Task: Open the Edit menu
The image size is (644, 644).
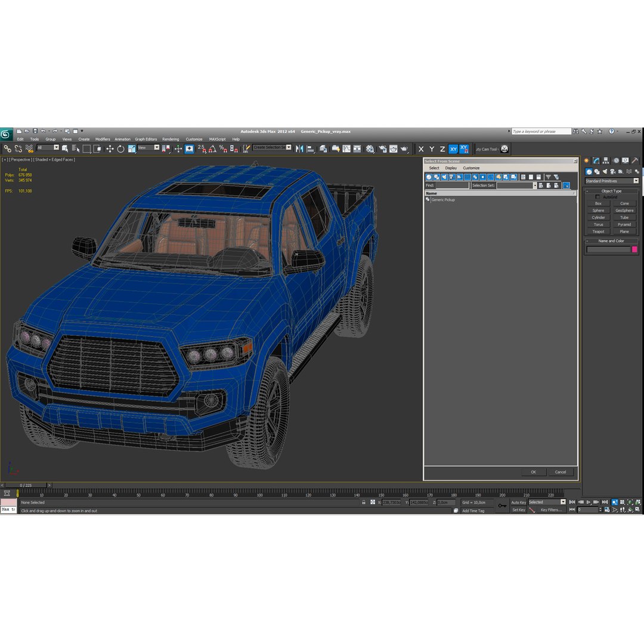Action: coord(20,139)
